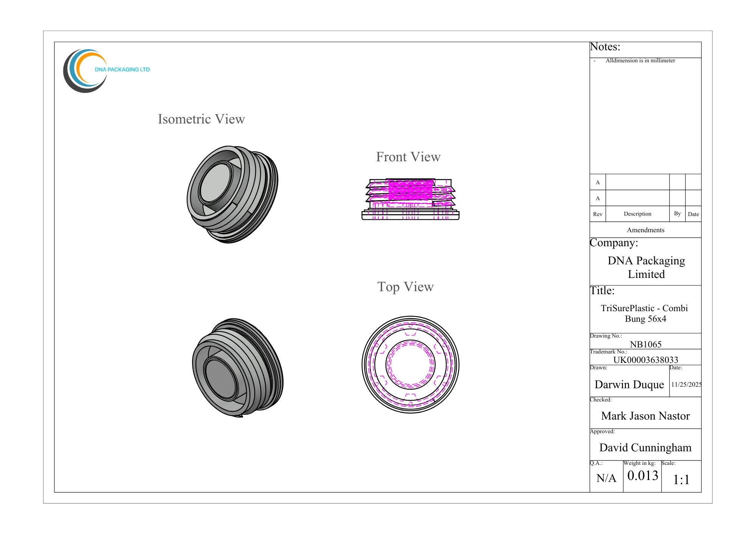Click the weight value '0.013'
756x534 pixels.
coord(643,475)
